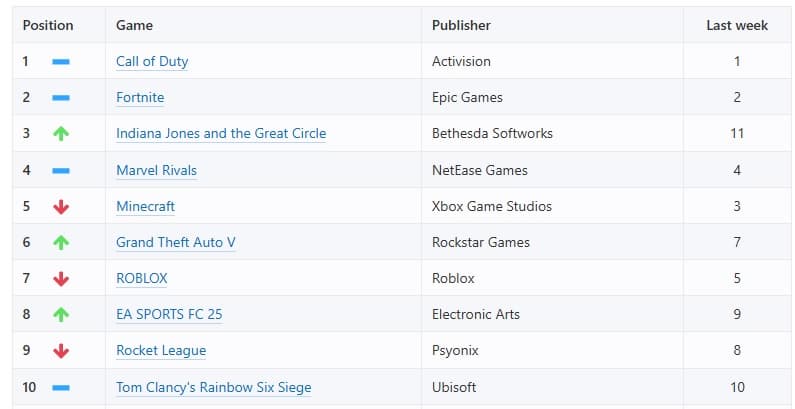The height and width of the screenshot is (409, 795).
Task: Click the red down arrow beside Minecraft
Action: [61, 206]
